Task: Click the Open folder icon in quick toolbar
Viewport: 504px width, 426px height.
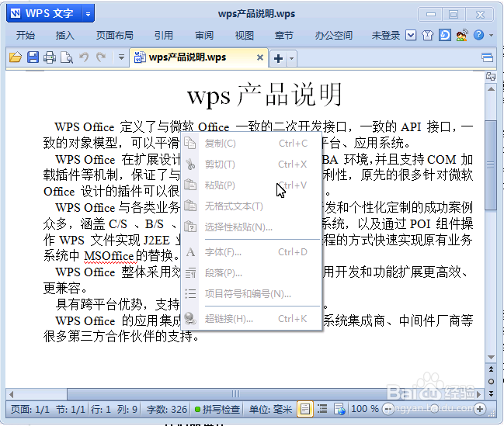Action: click(x=16, y=57)
